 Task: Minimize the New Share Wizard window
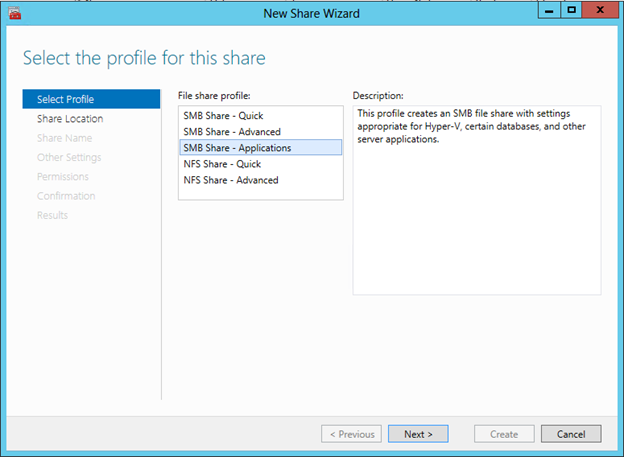(548, 10)
